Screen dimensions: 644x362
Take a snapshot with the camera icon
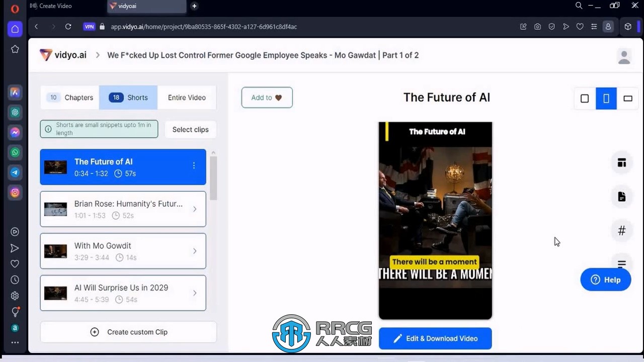(x=537, y=27)
